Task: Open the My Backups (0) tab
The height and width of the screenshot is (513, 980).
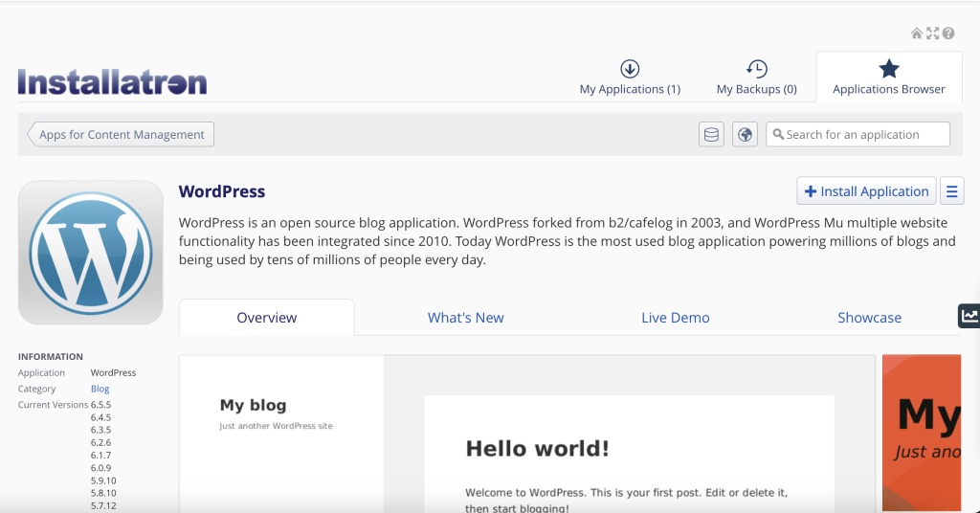Action: click(x=757, y=78)
